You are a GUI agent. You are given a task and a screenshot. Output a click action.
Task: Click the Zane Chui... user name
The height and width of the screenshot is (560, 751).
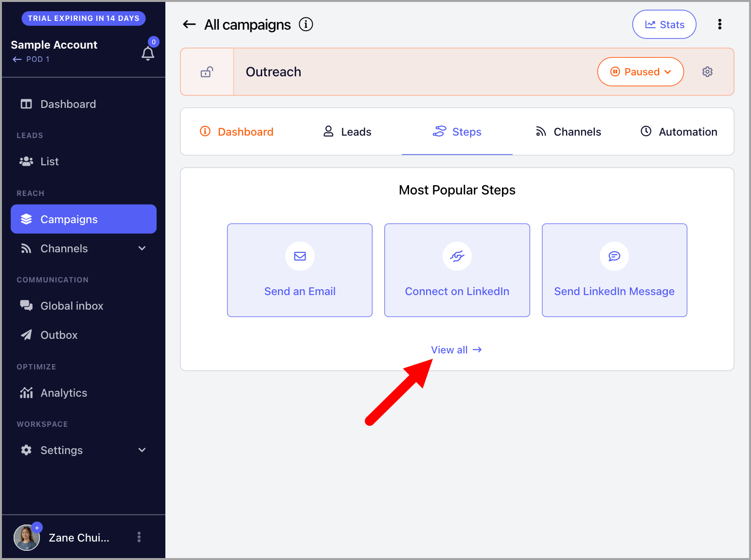pyautogui.click(x=79, y=538)
